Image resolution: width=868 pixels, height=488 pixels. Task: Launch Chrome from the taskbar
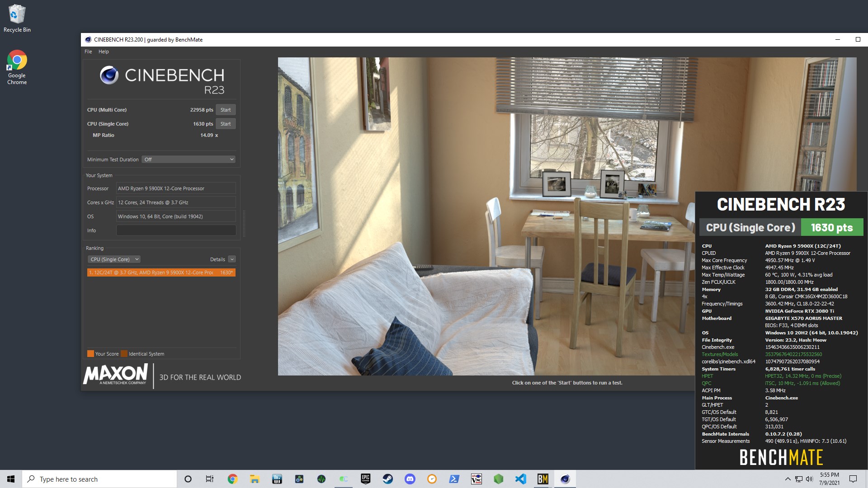coord(232,479)
